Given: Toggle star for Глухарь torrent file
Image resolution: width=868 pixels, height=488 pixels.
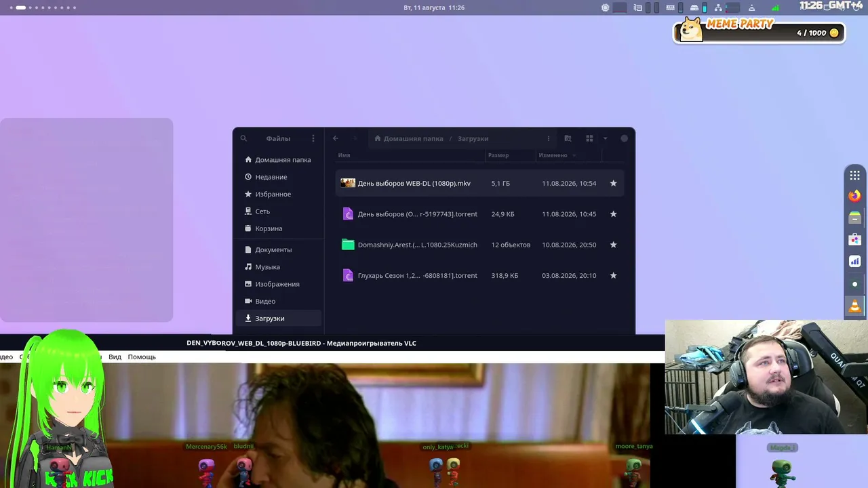Looking at the screenshot, I should 613,275.
